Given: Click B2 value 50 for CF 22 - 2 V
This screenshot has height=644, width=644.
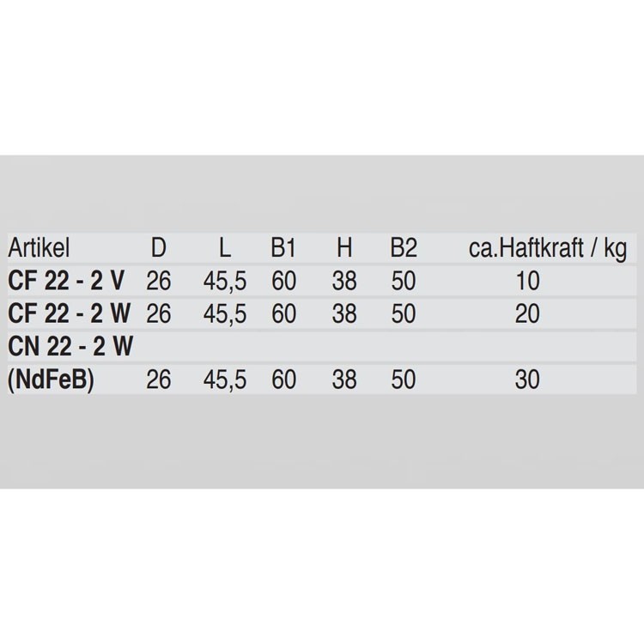Looking at the screenshot, I should tap(404, 281).
